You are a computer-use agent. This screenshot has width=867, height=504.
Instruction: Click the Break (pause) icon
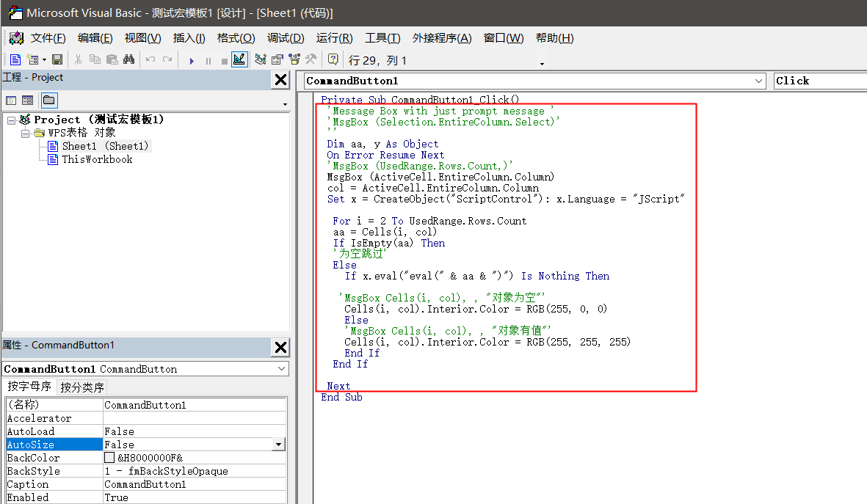[208, 59]
